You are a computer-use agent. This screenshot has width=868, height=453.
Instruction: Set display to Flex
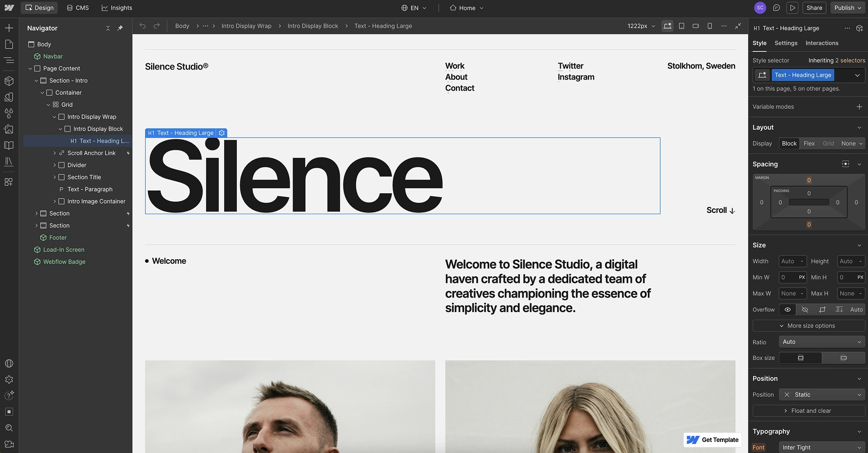tap(809, 143)
